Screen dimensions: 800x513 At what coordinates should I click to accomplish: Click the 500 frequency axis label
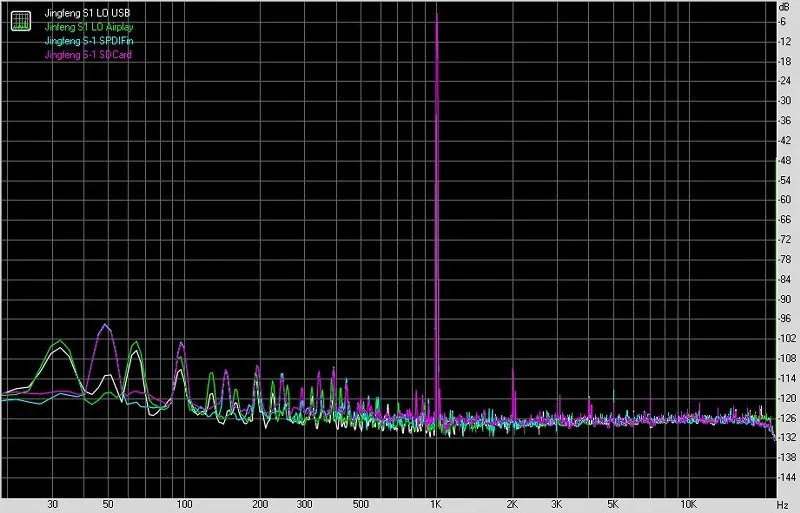360,504
